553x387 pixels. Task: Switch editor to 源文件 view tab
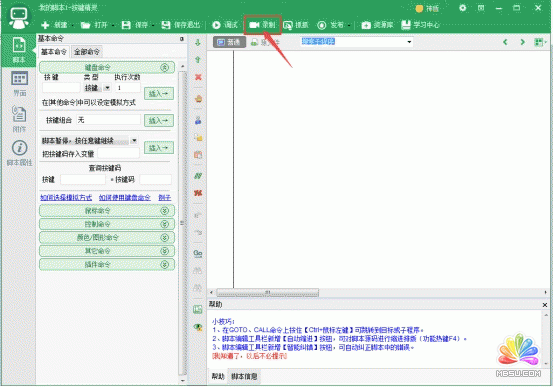[x=266, y=42]
